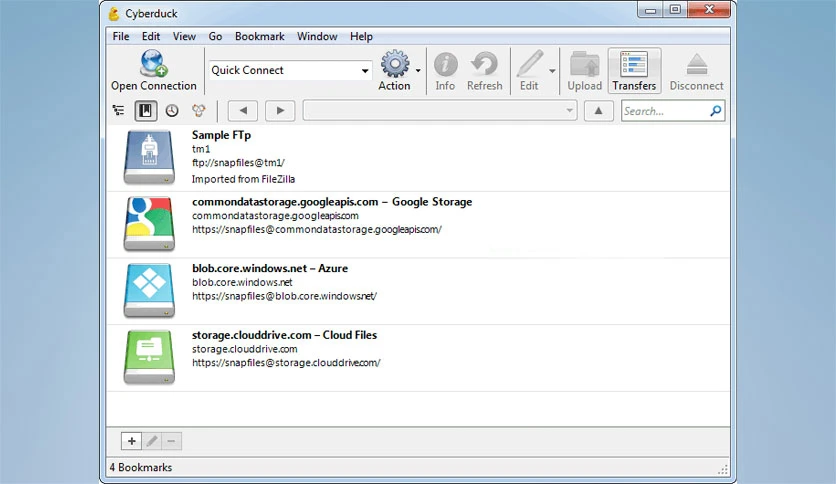Add a new bookmark with the plus button
This screenshot has width=836, height=484.
[131, 441]
